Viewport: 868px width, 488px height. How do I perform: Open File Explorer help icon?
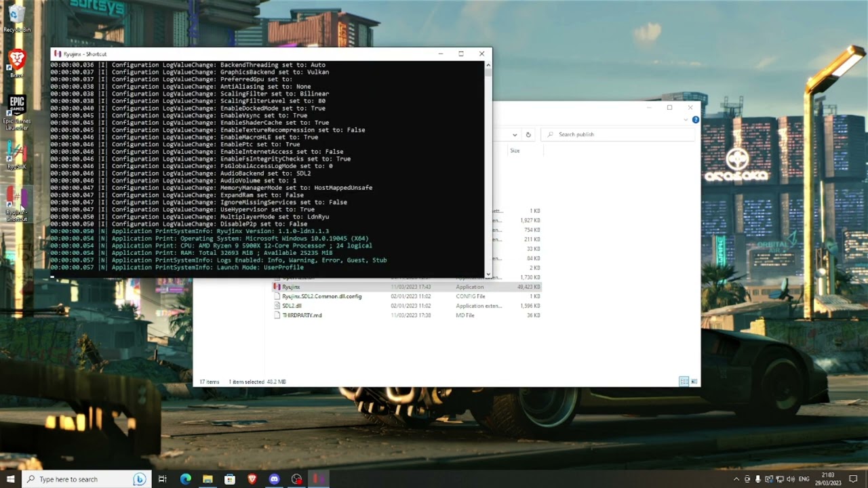coord(695,120)
